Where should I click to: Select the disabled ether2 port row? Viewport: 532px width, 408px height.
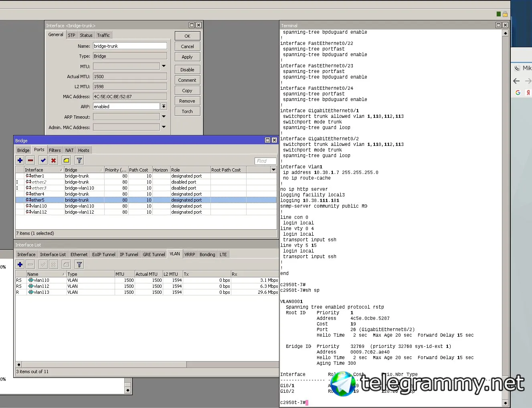pos(146,182)
